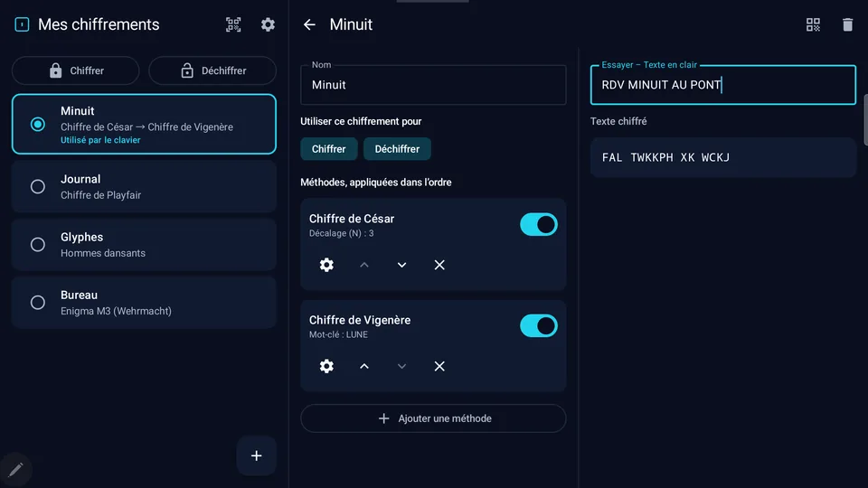Move Chiffre de César up

pyautogui.click(x=364, y=265)
